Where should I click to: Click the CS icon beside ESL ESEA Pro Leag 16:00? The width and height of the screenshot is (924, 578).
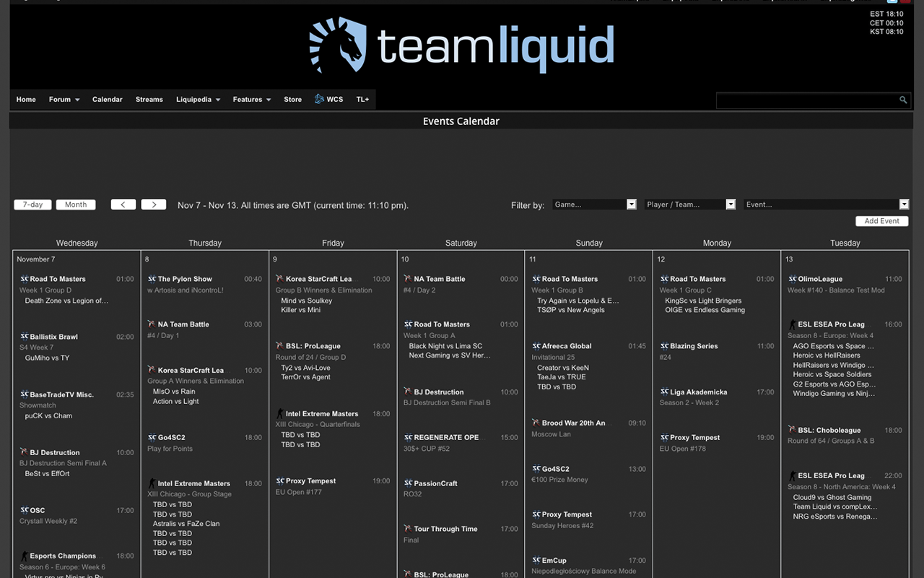click(792, 324)
